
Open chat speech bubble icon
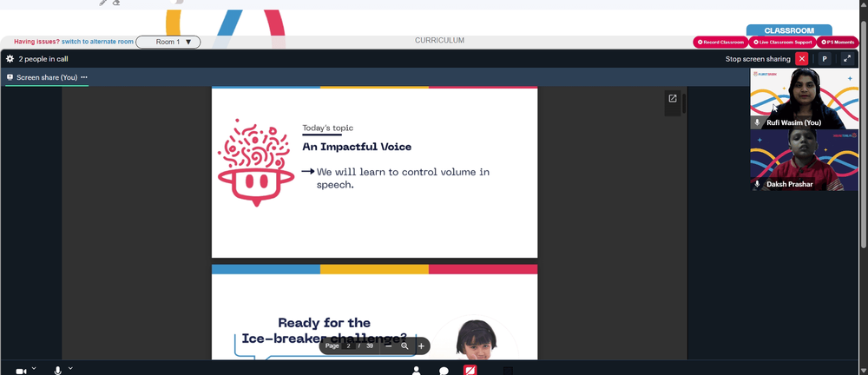pos(444,371)
